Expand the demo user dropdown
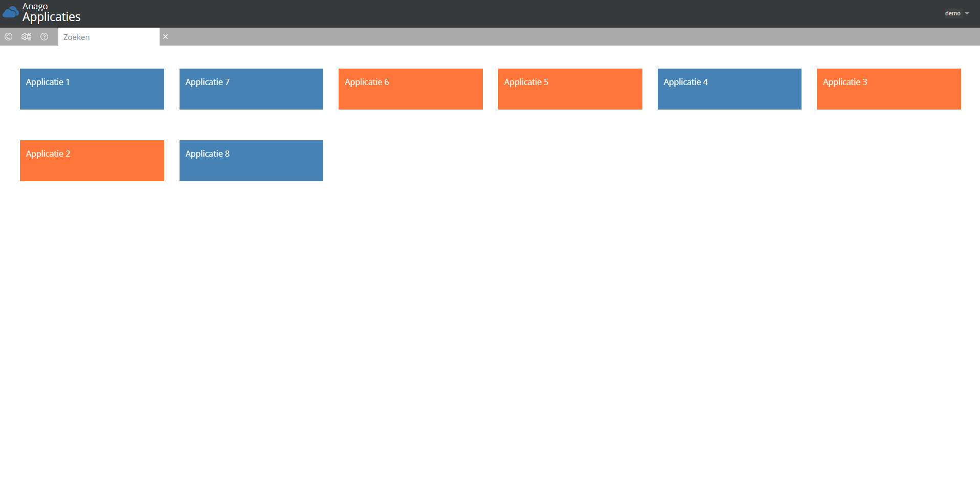This screenshot has height=493, width=980. coord(956,13)
